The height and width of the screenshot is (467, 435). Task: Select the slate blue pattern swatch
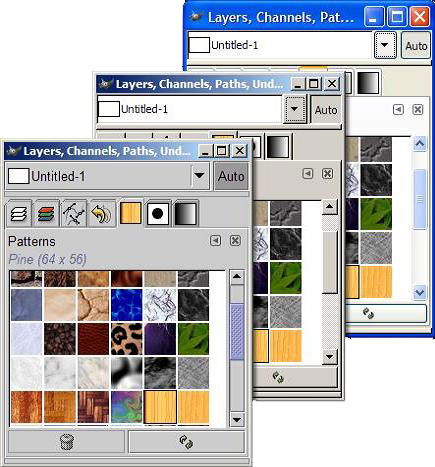point(27,305)
